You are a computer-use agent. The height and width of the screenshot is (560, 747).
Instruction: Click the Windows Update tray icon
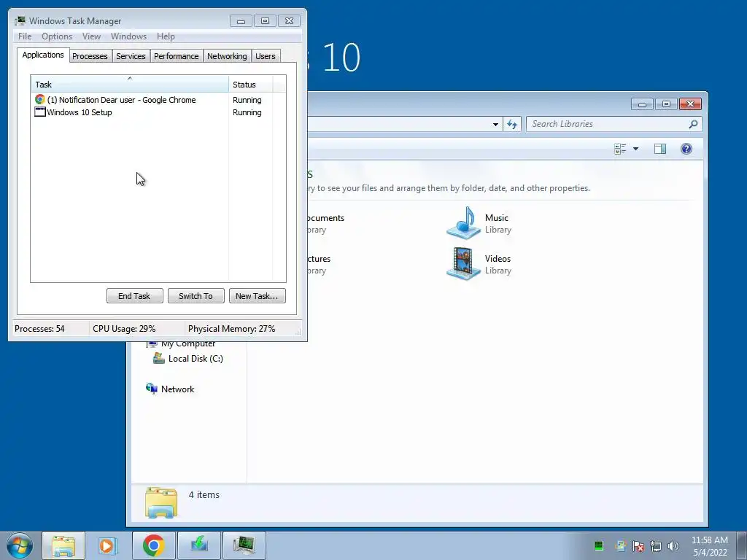tap(620, 545)
